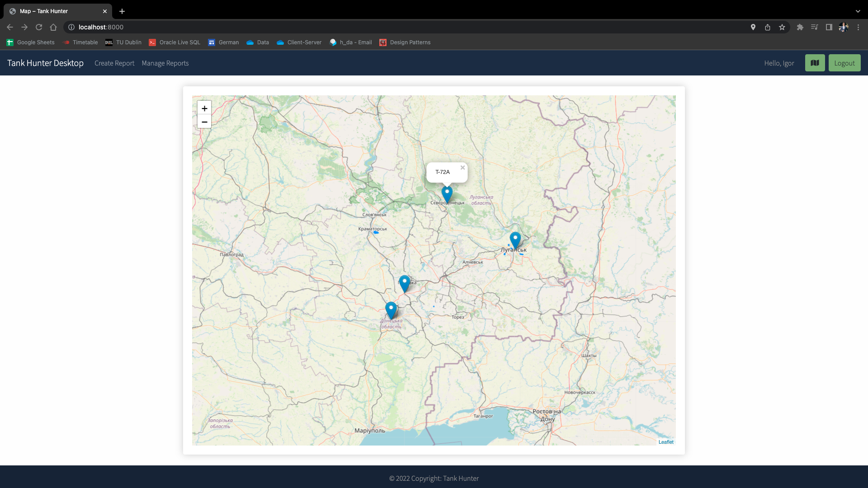This screenshot has height=488, width=868.
Task: Bookmark this page with star icon
Action: point(782,27)
